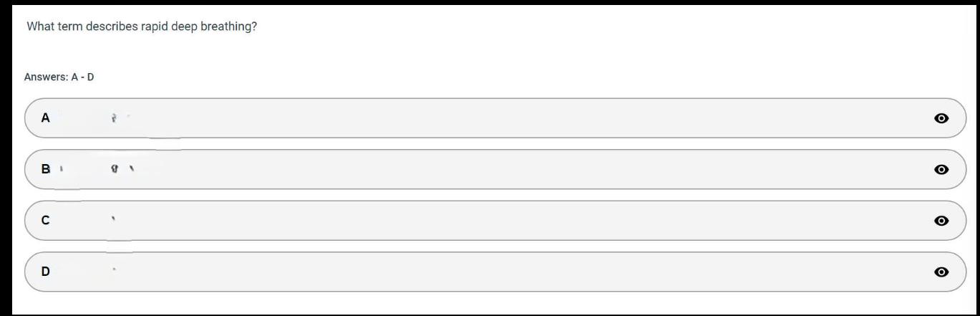Show answer C using its eye icon

[941, 221]
